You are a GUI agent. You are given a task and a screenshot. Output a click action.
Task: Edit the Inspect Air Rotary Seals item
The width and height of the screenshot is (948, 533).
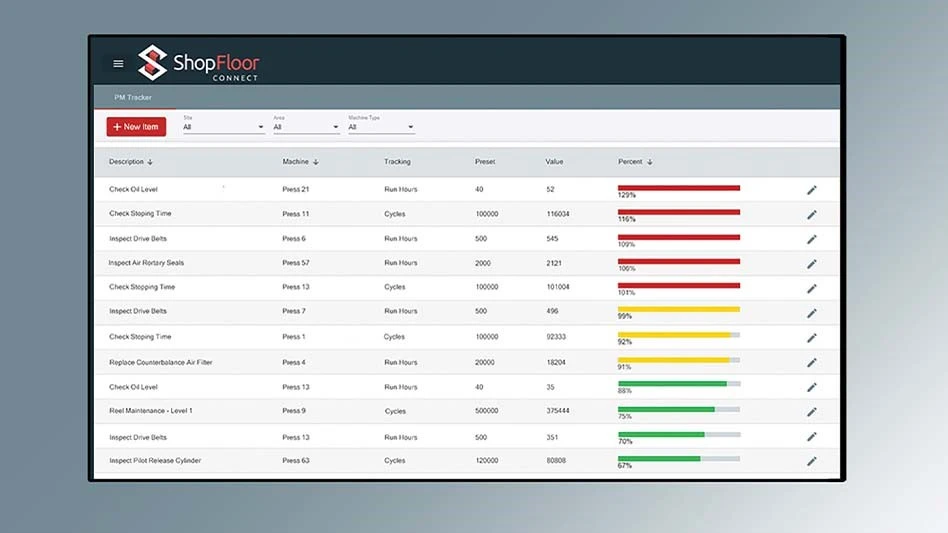pyautogui.click(x=812, y=264)
